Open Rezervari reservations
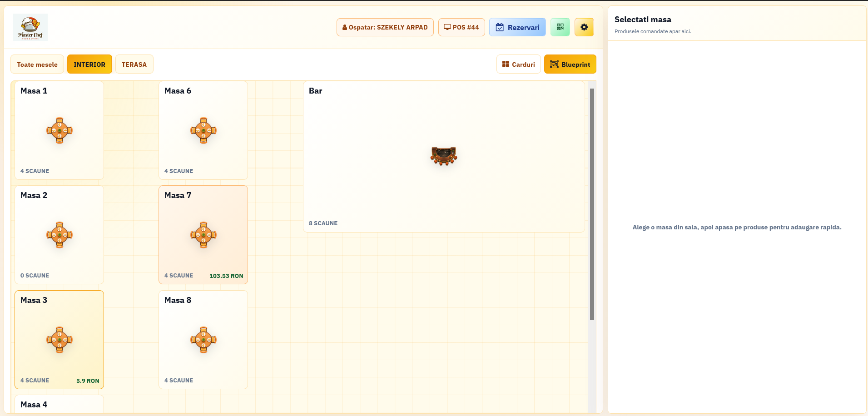The height and width of the screenshot is (416, 868). point(517,27)
